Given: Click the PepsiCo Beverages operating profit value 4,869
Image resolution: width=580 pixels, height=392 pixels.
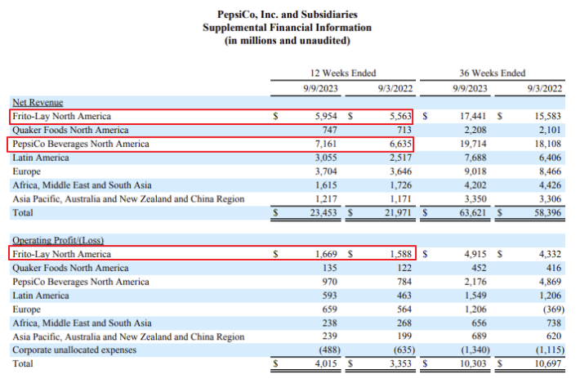Looking at the screenshot, I should pos(550,282).
